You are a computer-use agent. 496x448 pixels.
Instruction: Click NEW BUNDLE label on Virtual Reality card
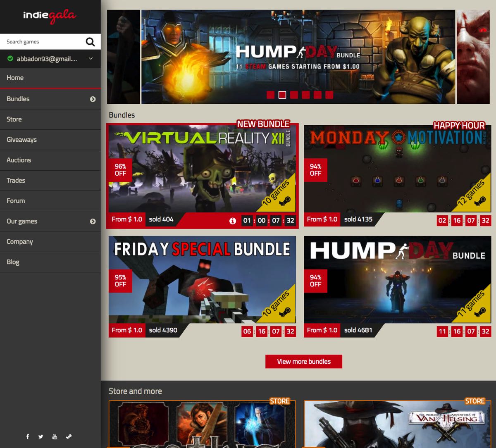click(x=263, y=124)
